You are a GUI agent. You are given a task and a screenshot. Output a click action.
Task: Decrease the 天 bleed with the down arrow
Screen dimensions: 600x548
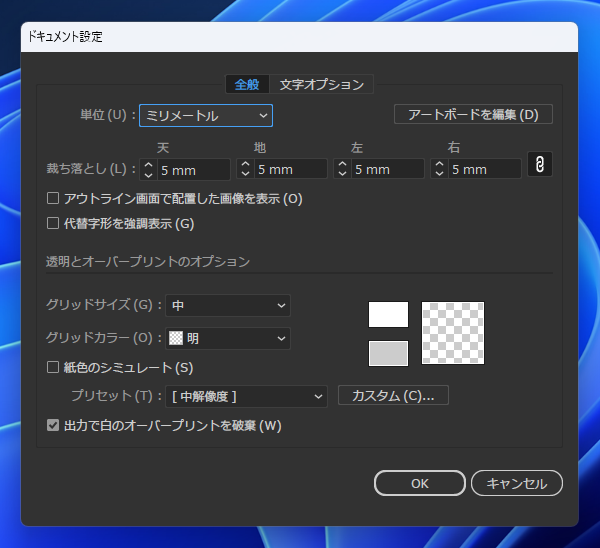coord(148,175)
